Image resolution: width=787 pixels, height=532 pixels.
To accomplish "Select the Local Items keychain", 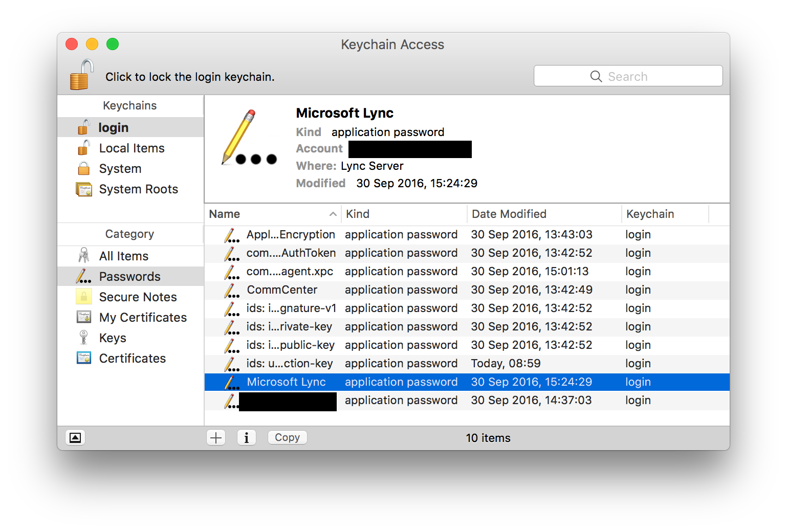I will (130, 148).
